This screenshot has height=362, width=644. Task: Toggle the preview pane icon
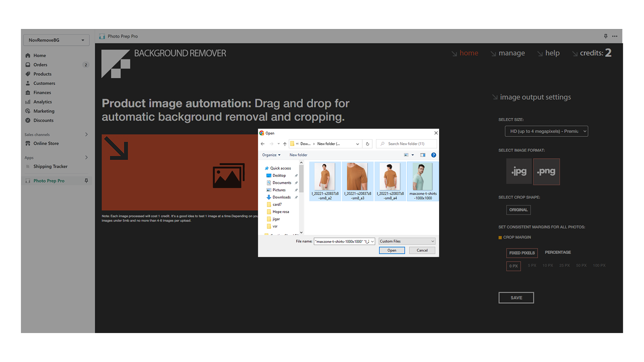click(423, 155)
